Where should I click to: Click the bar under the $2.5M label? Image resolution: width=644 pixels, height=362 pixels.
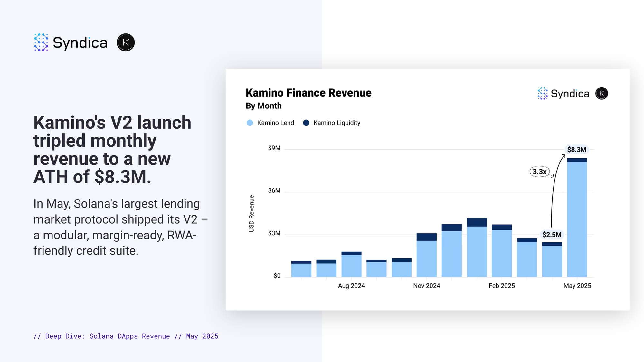tap(552, 260)
